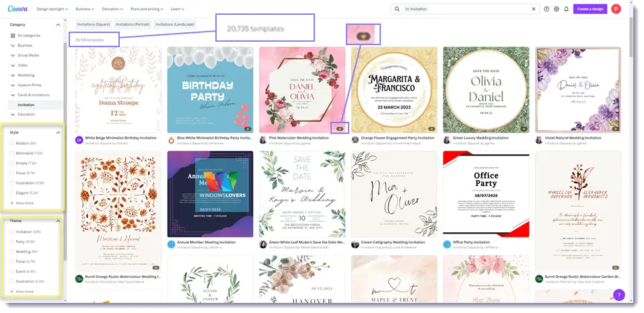Click the search magnifier icon
Screen dimensions: 644x313
(397, 9)
